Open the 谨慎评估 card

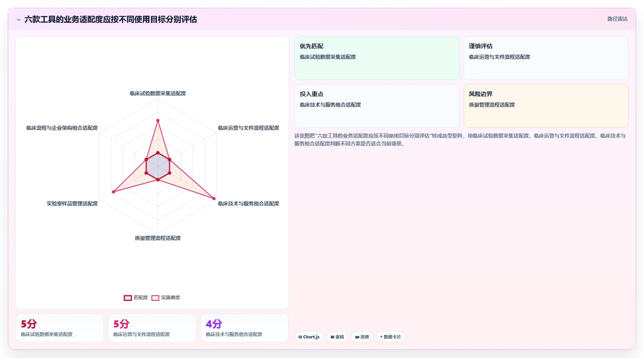546,58
